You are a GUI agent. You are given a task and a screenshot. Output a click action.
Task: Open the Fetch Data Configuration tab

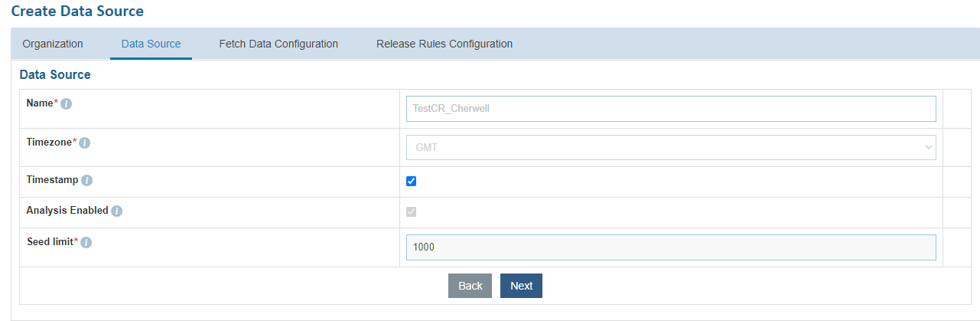pyautogui.click(x=278, y=44)
